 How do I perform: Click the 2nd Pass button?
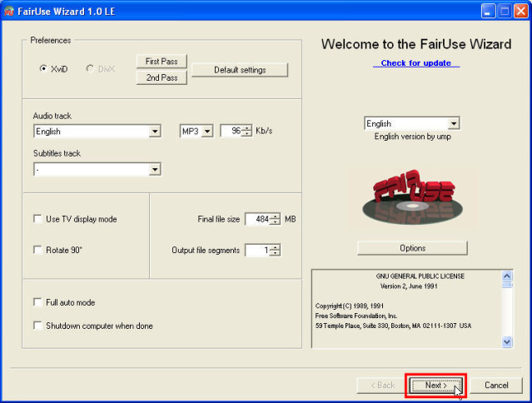(162, 77)
